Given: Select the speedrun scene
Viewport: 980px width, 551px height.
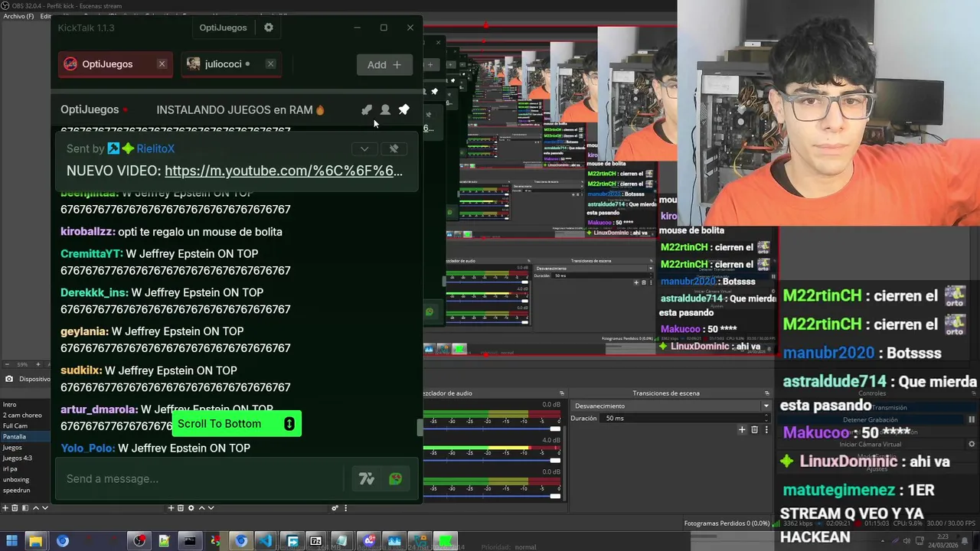Looking at the screenshot, I should [x=25, y=490].
